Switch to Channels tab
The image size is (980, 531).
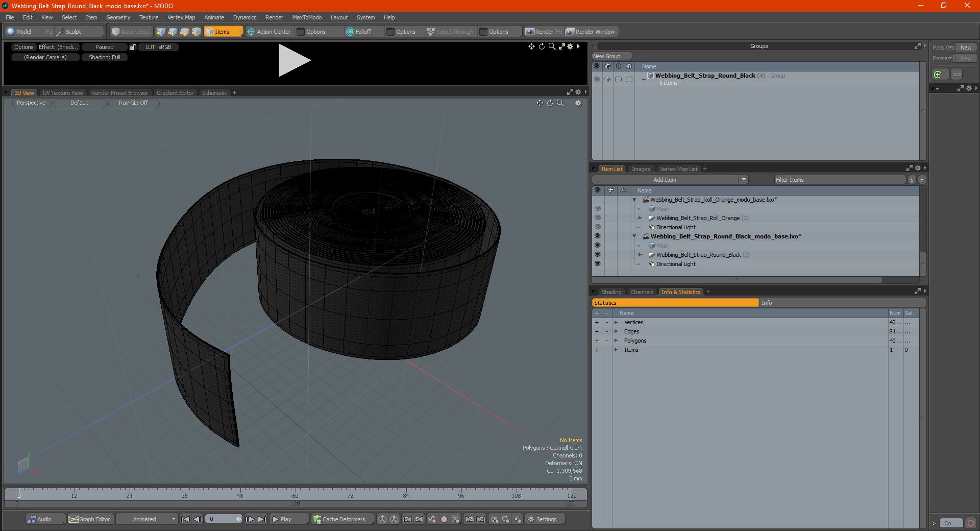point(642,292)
